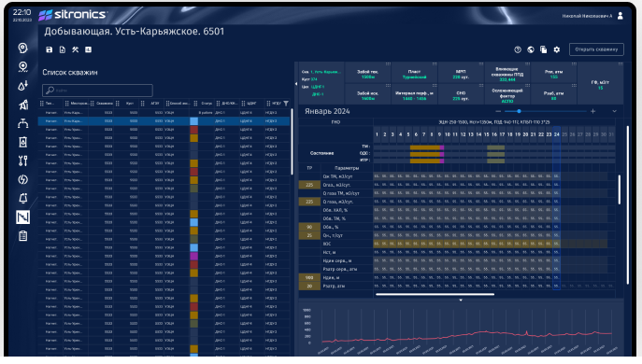Click the globe icon in top toolbar
642x364 pixels.
tap(531, 49)
